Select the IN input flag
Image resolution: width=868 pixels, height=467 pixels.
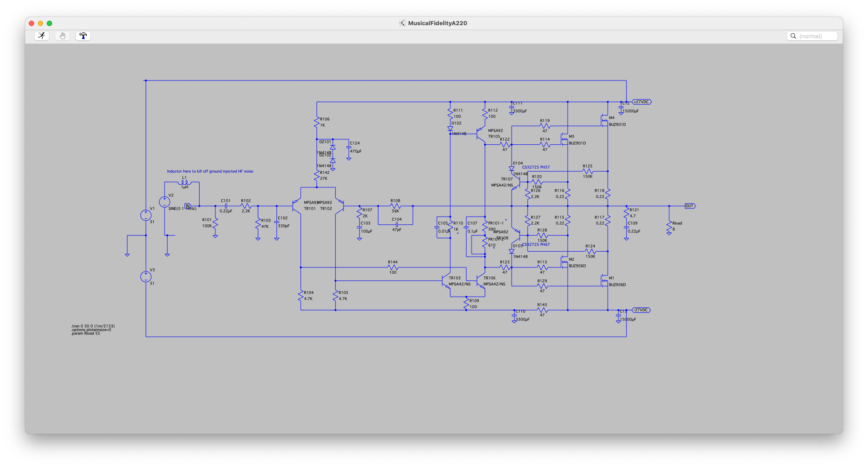188,206
